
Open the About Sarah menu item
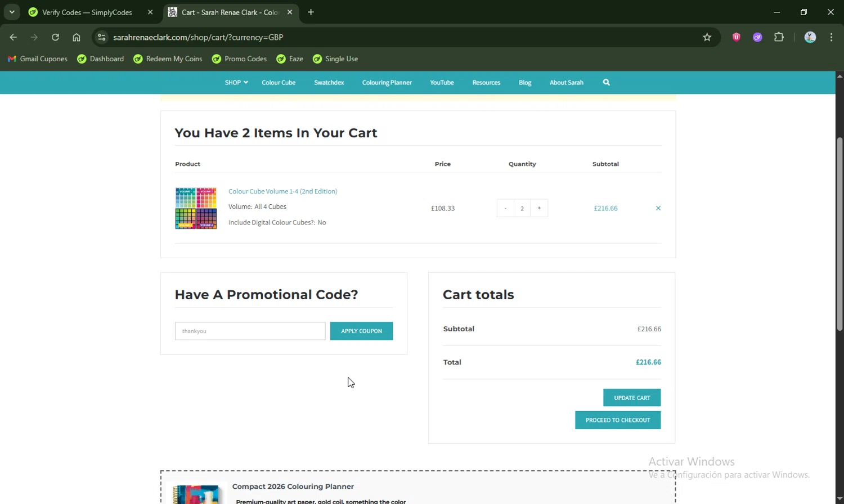(567, 82)
